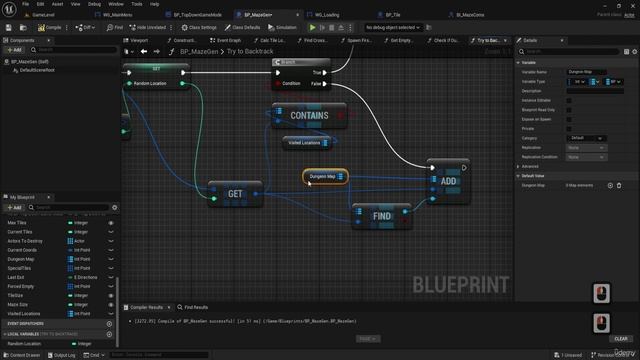Click the frame skip playback button
The height and width of the screenshot is (360, 640).
tap(322, 27)
